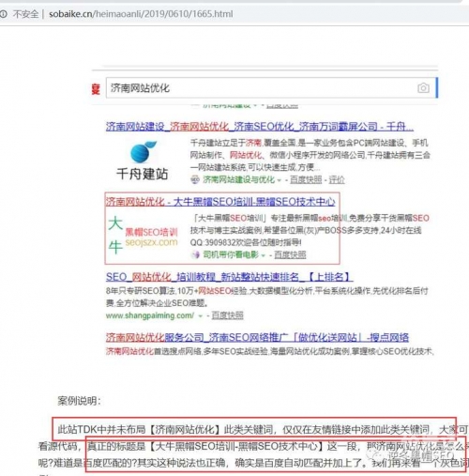Expand the dropdown arrow after 济南网站建设与优化
The width and height of the screenshot is (469, 476).
pyautogui.click(x=279, y=180)
